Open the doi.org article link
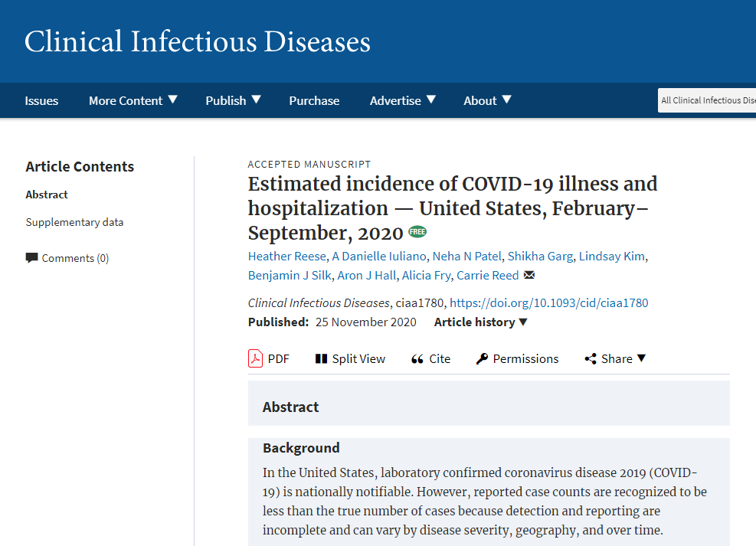 click(x=548, y=302)
